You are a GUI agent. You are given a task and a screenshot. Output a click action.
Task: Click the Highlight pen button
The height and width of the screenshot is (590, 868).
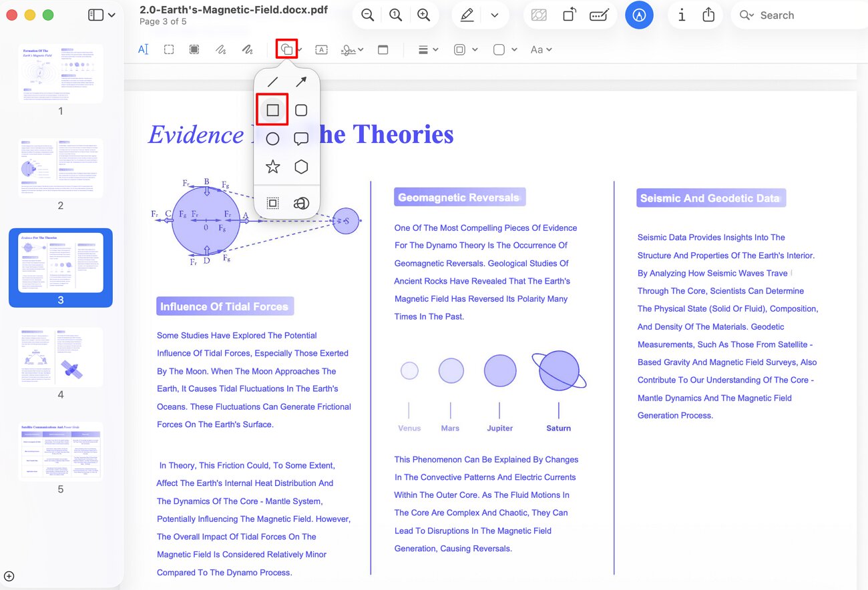(x=467, y=15)
